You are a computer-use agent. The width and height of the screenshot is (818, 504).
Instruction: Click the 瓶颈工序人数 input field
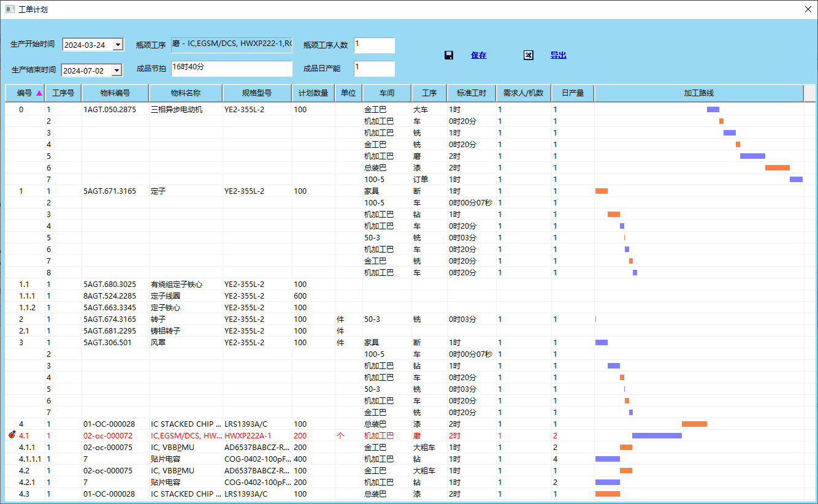click(374, 45)
